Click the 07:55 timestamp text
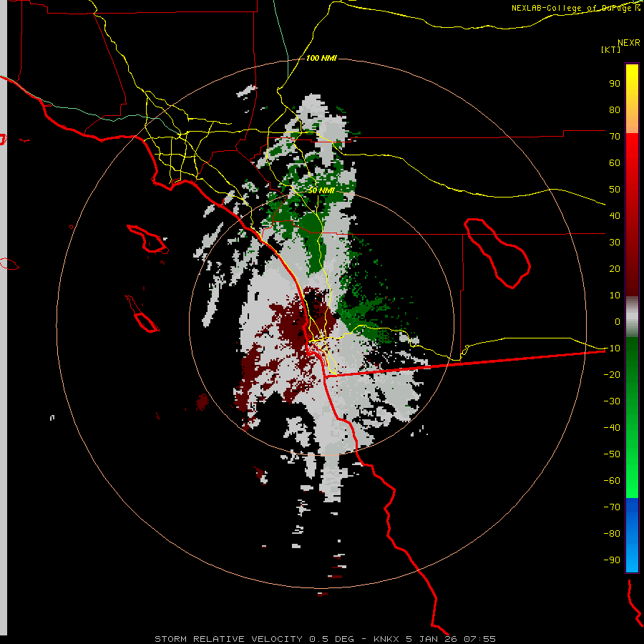The image size is (644, 644). (479, 639)
